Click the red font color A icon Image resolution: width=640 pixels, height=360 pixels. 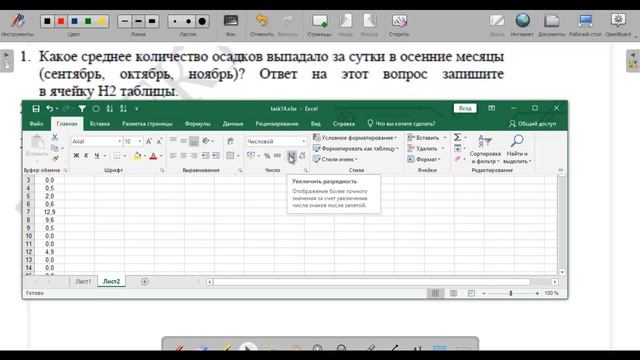153,156
